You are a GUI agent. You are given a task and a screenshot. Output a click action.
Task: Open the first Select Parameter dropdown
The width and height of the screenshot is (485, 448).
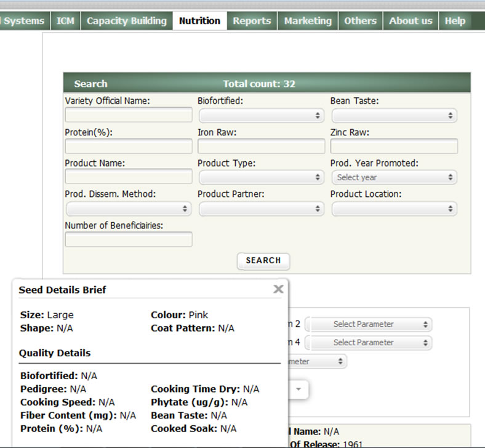(x=368, y=324)
